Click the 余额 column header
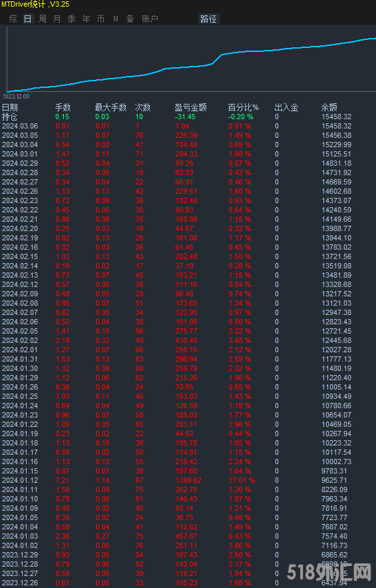The width and height of the screenshot is (376, 588). point(329,108)
